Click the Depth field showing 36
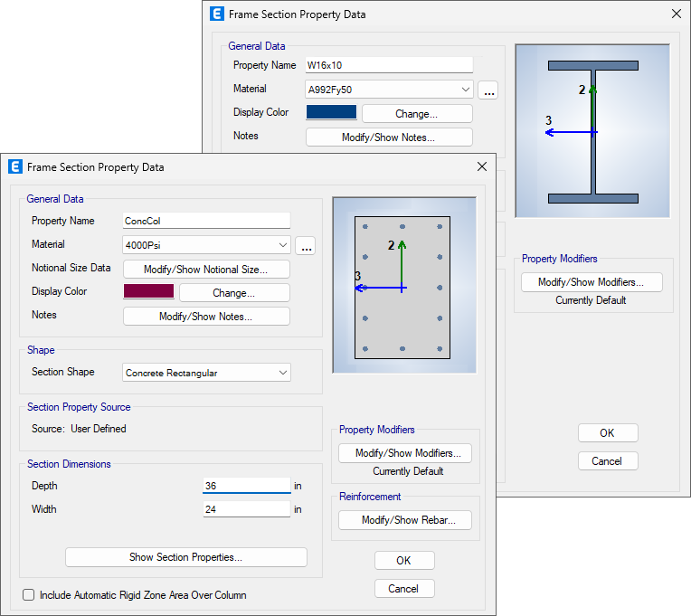 [247, 486]
